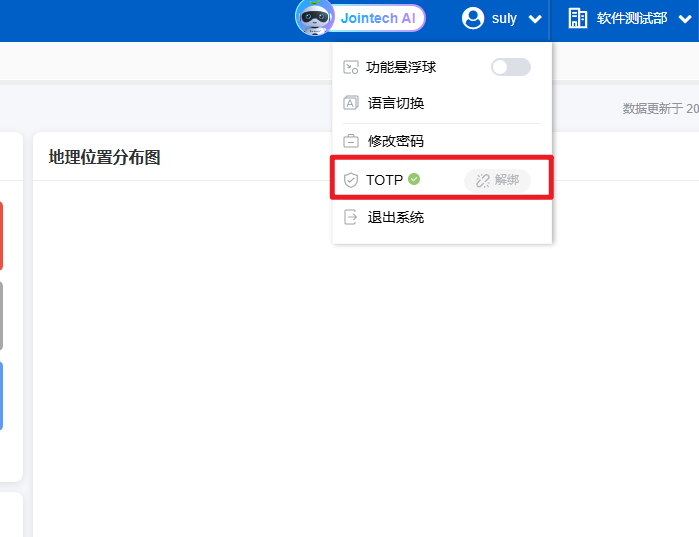Click the 地理位置分布图 panel title

pos(104,157)
